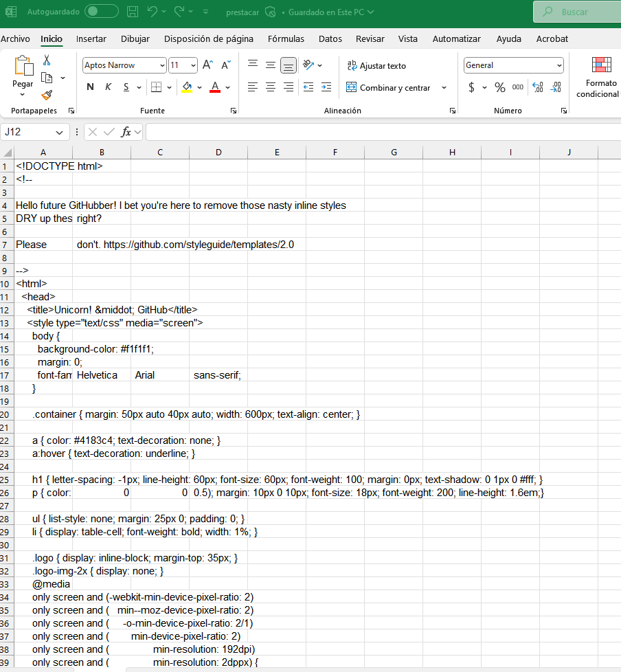The width and height of the screenshot is (621, 672).
Task: Click the Insert Function fx icon
Action: point(126,132)
